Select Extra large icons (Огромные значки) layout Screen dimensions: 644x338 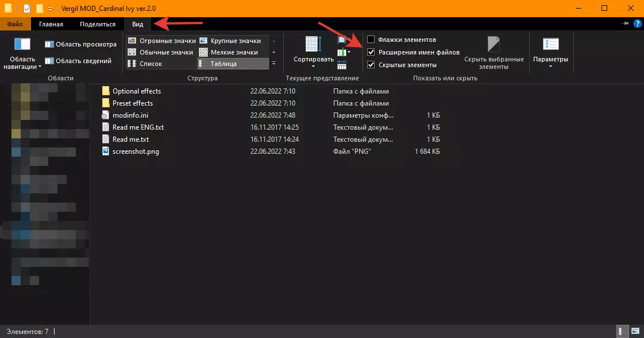tap(162, 41)
